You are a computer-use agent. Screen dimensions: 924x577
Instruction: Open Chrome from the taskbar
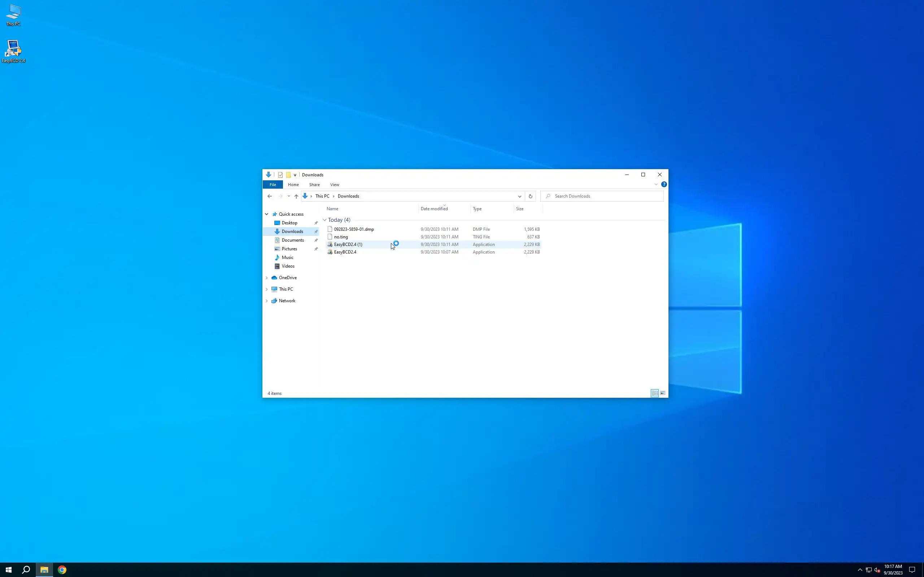point(62,570)
